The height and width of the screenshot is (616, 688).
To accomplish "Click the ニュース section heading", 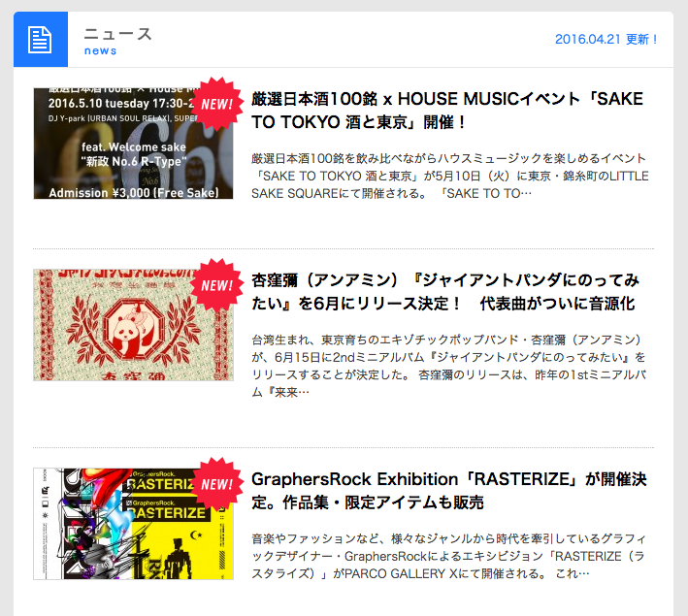I will pos(117,34).
